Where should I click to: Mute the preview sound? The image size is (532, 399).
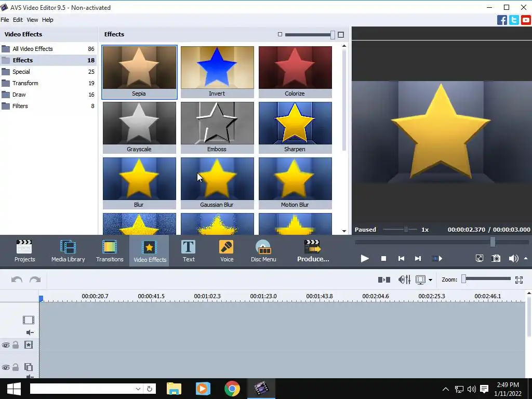pos(513,259)
